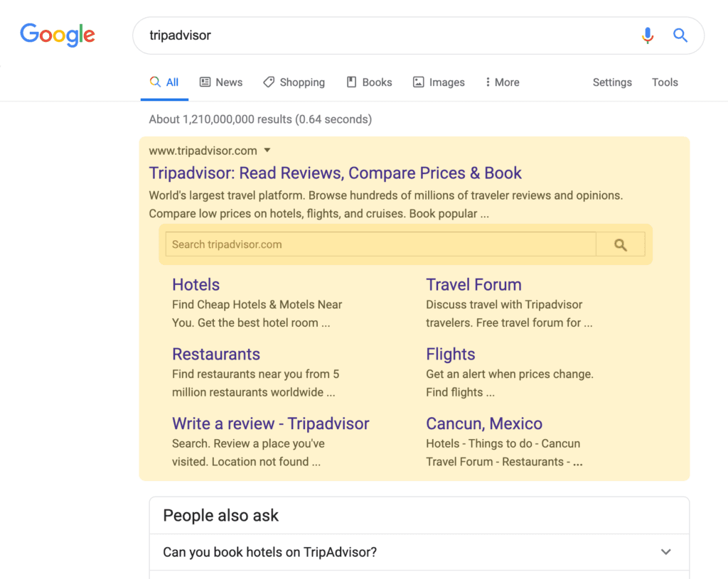Viewport: 728px width, 579px height.
Task: Click the price tag icon beside Shopping
Action: (268, 82)
